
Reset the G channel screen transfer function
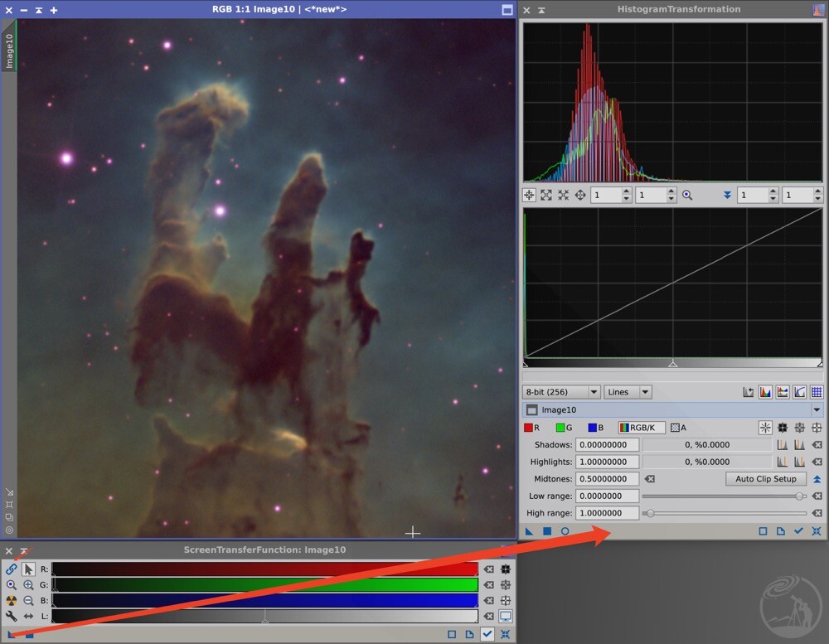(x=489, y=585)
